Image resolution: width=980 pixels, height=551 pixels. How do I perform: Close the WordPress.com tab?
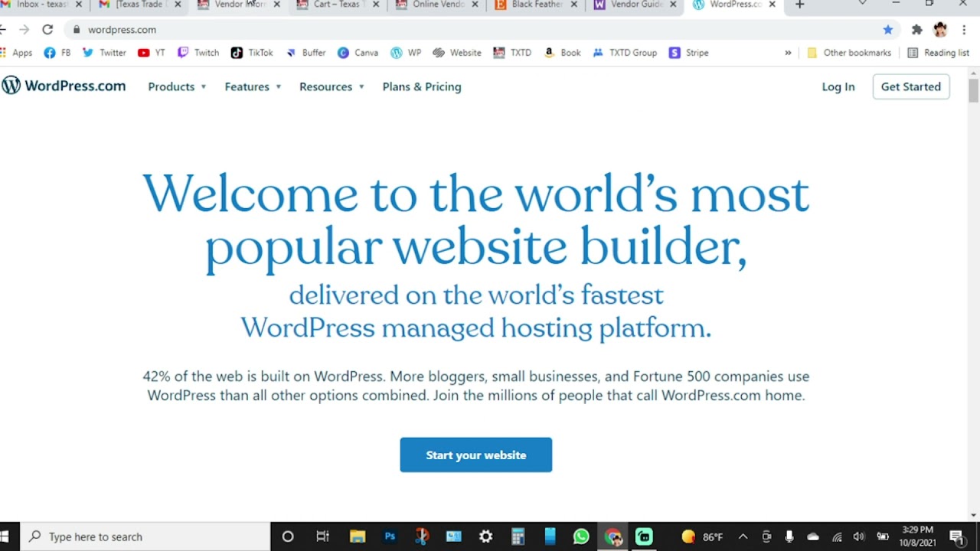(772, 5)
